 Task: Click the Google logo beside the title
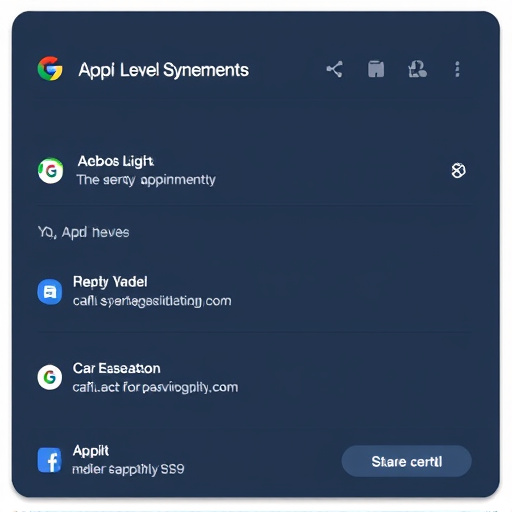click(x=50, y=69)
